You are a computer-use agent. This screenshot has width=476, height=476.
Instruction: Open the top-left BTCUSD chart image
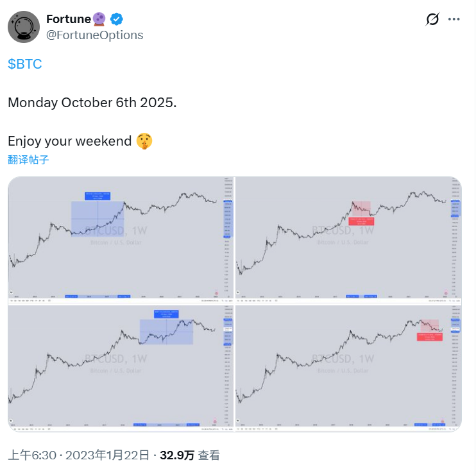click(x=121, y=239)
